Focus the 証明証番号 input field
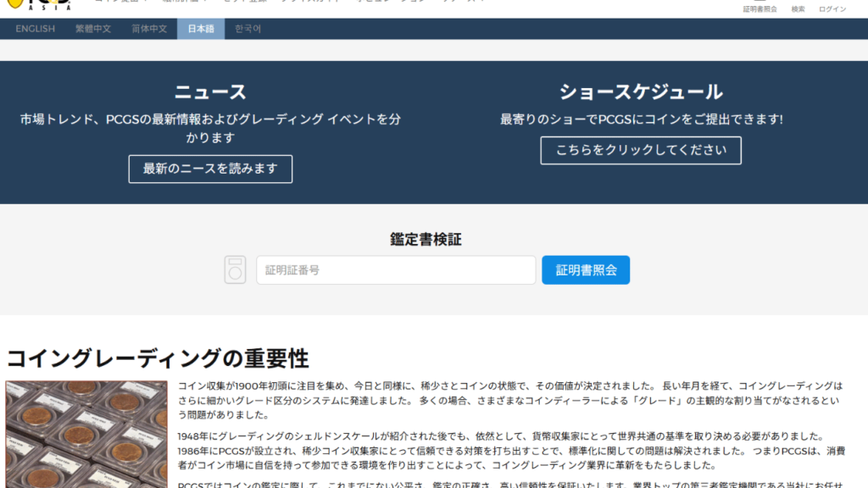Screen dimensions: 868x488 (396, 270)
